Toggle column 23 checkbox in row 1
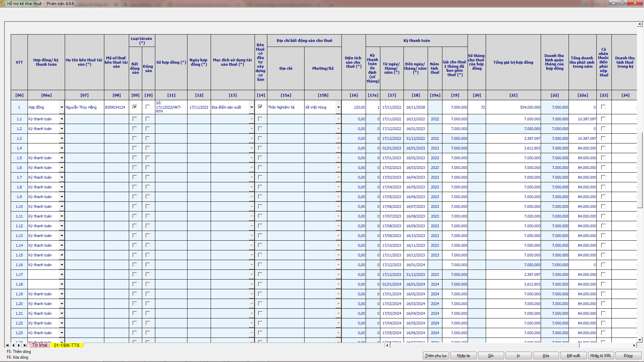 click(x=603, y=107)
